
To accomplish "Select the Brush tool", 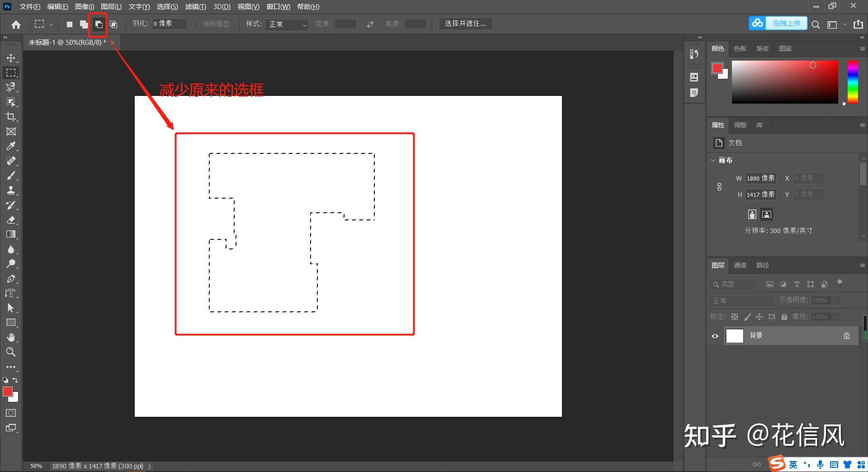I will [11, 176].
